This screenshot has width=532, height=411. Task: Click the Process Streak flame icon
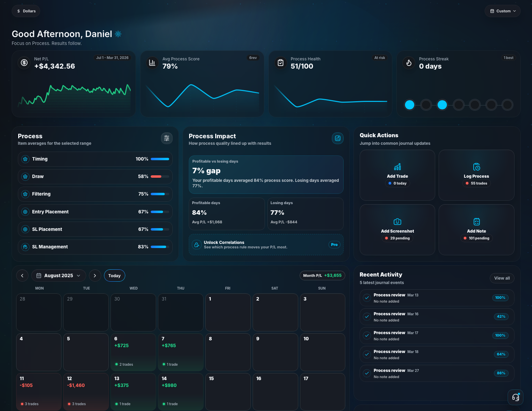click(x=409, y=62)
